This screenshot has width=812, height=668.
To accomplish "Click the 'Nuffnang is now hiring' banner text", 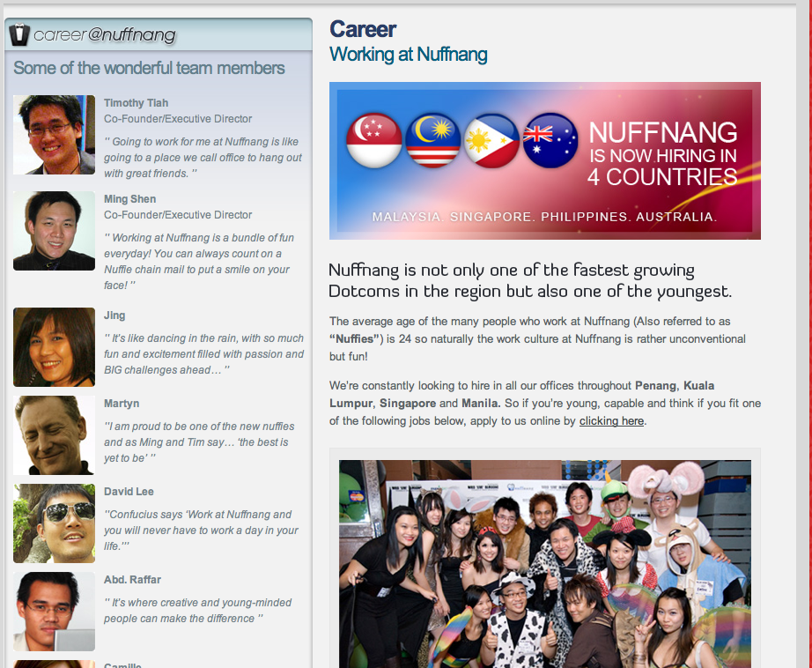I will 663,154.
